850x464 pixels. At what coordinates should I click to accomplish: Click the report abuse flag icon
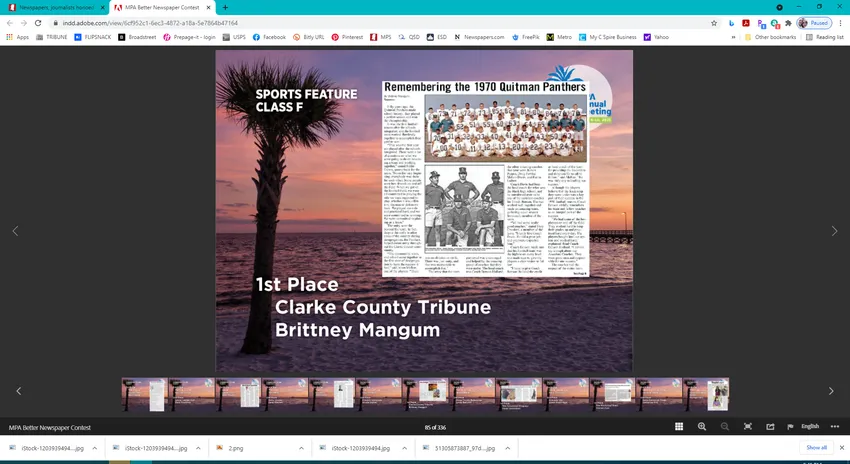(x=790, y=426)
